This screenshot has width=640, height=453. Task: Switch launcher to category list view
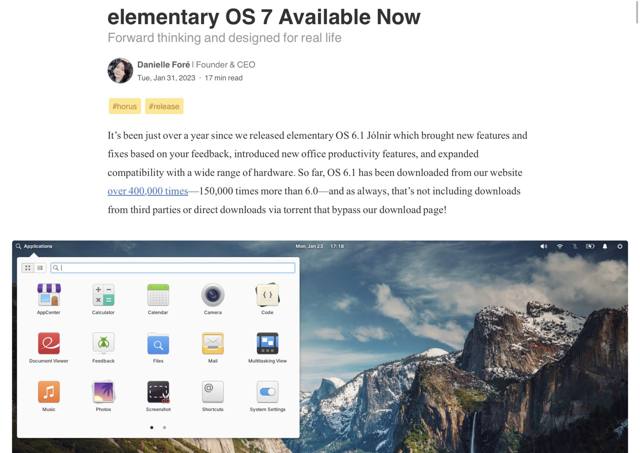[x=40, y=268]
